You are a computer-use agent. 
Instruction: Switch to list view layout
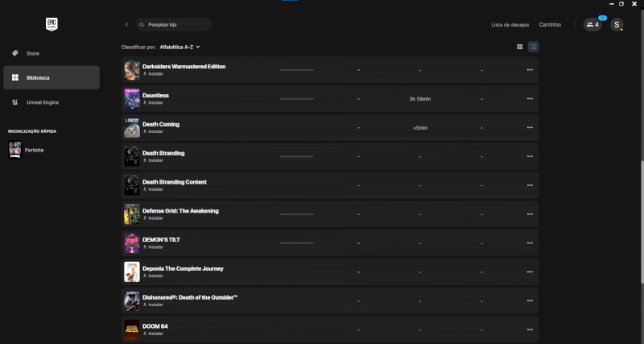click(534, 47)
